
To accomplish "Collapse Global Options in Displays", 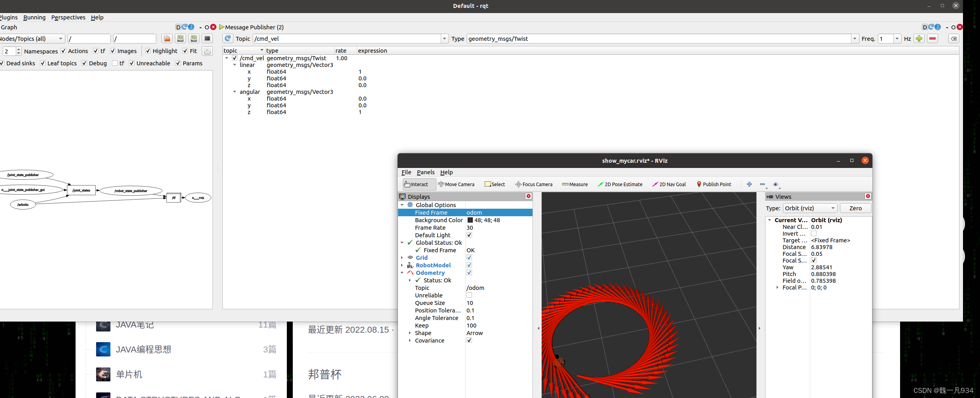I will click(402, 205).
